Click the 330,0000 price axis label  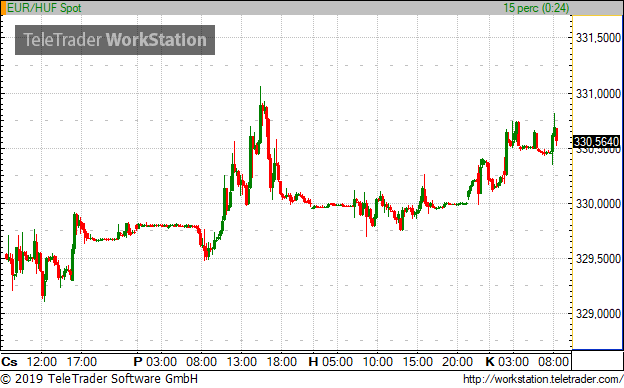tap(598, 204)
